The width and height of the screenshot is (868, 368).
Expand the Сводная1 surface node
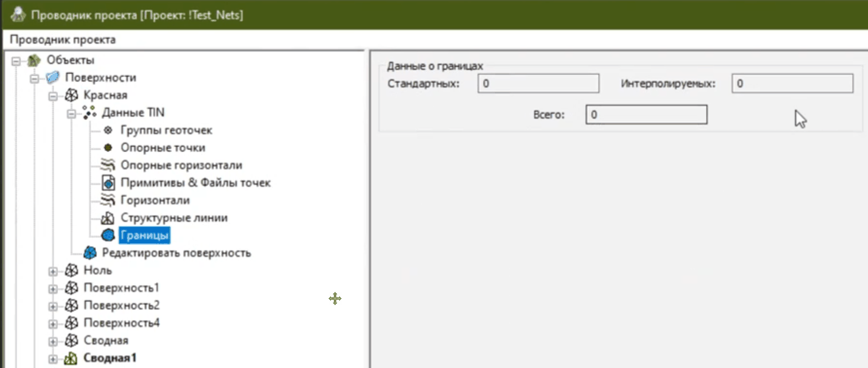click(x=53, y=359)
